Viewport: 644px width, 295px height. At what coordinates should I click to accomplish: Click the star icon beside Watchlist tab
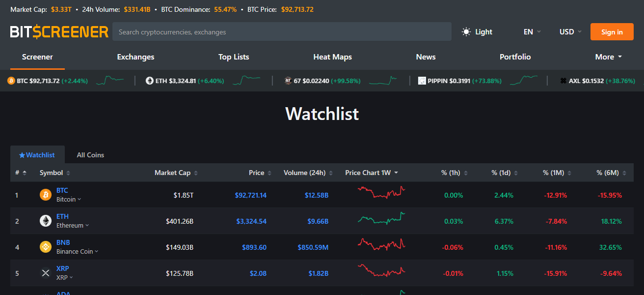tap(22, 154)
